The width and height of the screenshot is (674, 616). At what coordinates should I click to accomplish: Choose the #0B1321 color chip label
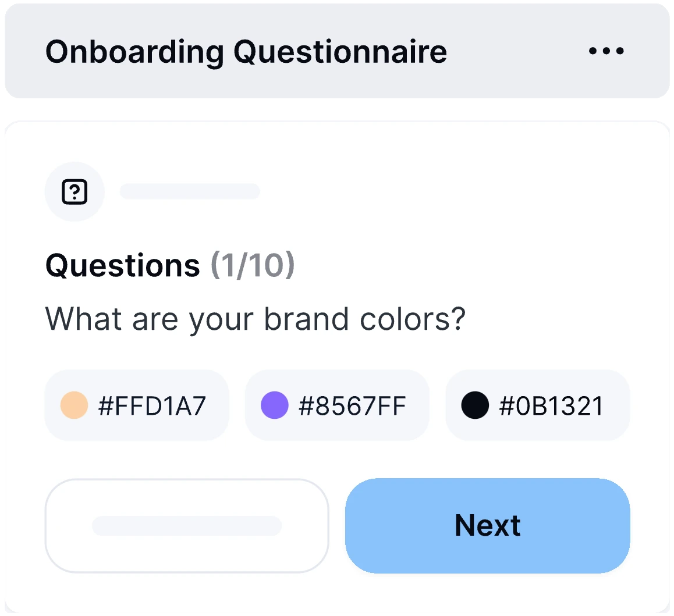(x=552, y=406)
